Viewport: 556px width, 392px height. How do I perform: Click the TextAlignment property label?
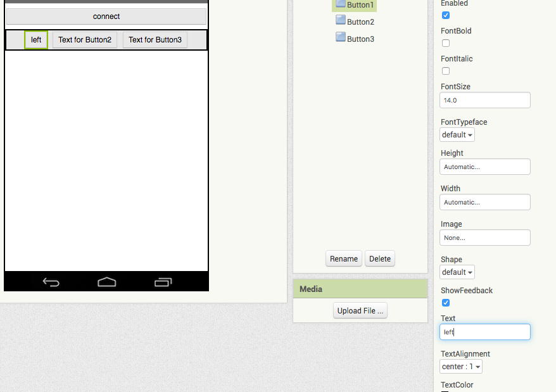[x=465, y=354]
